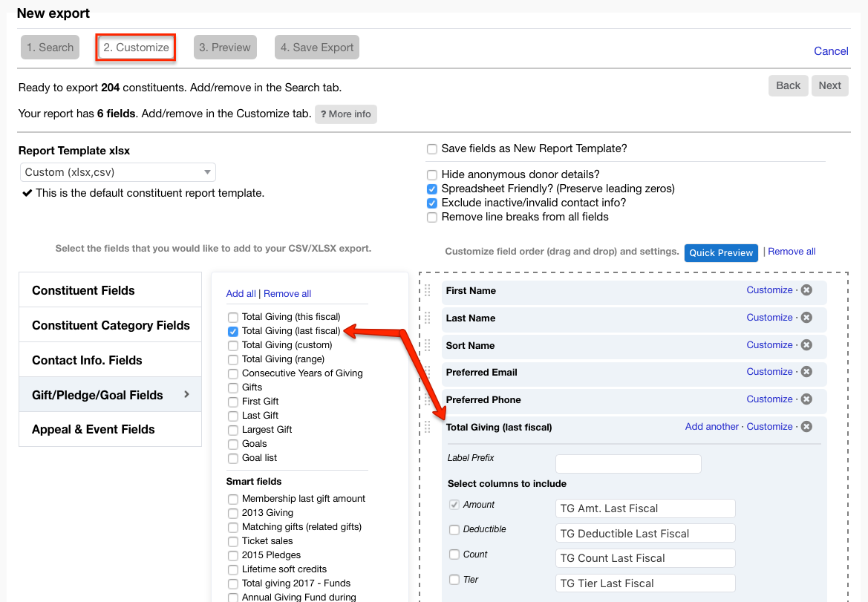
Task: Remove Total Giving (last fiscal) via its x icon
Action: 806,426
